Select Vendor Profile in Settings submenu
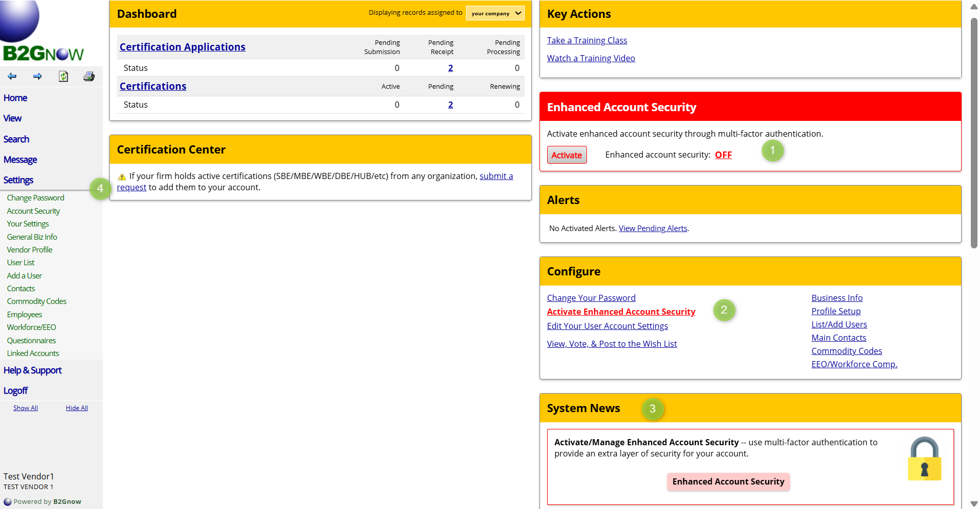Screen dimensions: 980x509 pyautogui.click(x=30, y=250)
